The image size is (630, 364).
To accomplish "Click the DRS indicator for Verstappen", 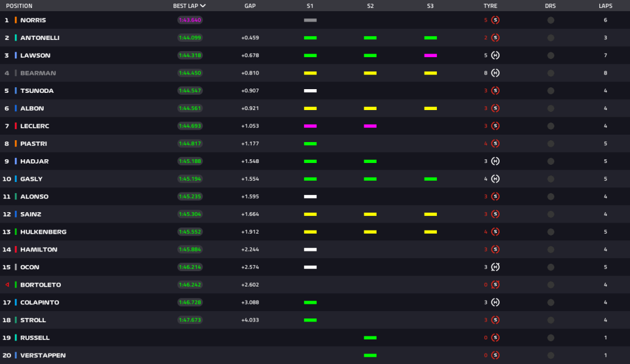I will [x=551, y=355].
